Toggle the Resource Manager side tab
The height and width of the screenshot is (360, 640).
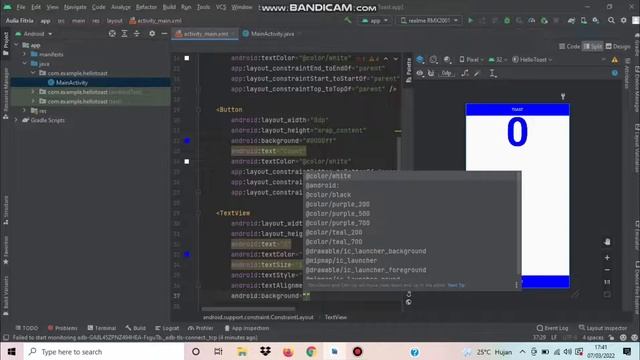tap(6, 94)
